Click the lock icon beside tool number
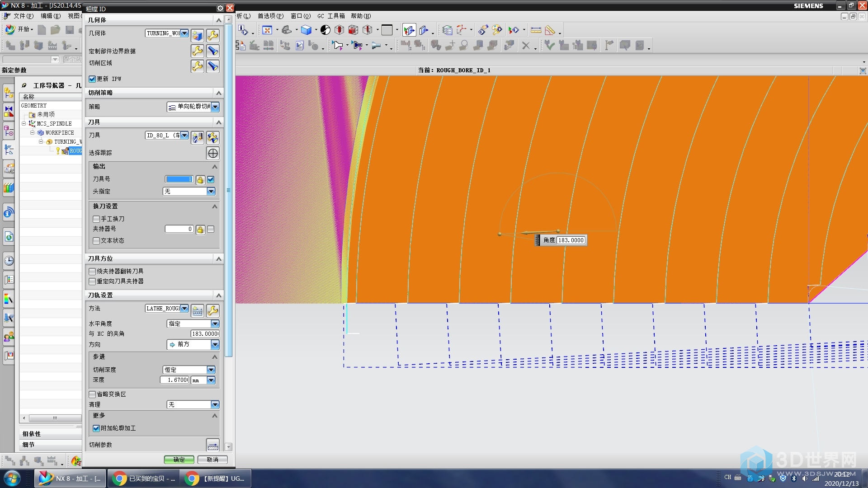Viewport: 868px width, 488px height. (x=200, y=180)
